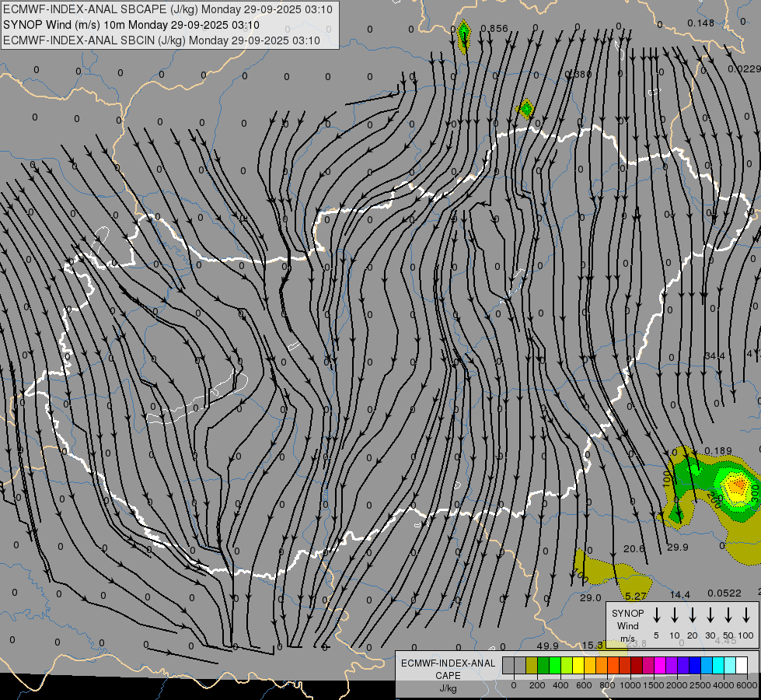Pick the cyan CAPE legend swatch
761x700 pixels.
[x=717, y=665]
